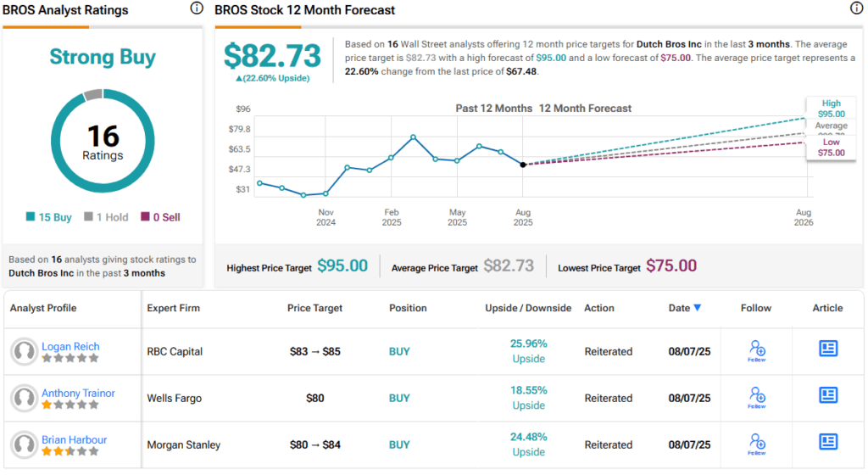Click Brian Harbour's star rating
This screenshot has height=475, width=868.
tap(70, 451)
